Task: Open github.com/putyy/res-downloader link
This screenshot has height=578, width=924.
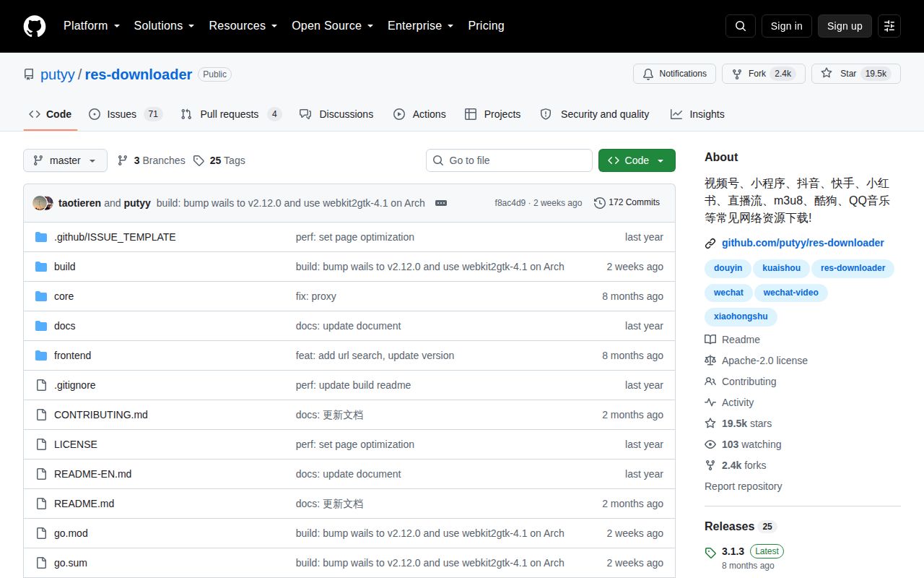Action: (803, 243)
